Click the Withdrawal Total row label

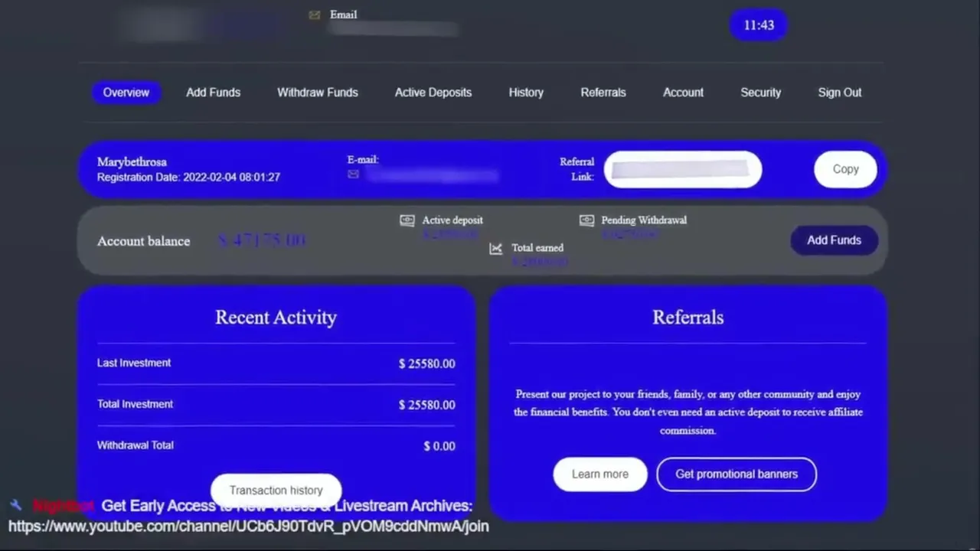click(136, 445)
